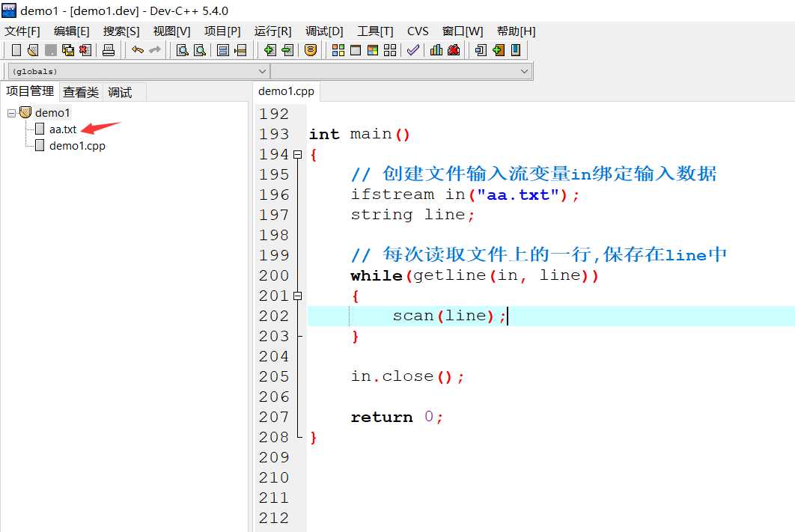
Task: Collapse the demo1 project tree node
Action: pos(11,113)
